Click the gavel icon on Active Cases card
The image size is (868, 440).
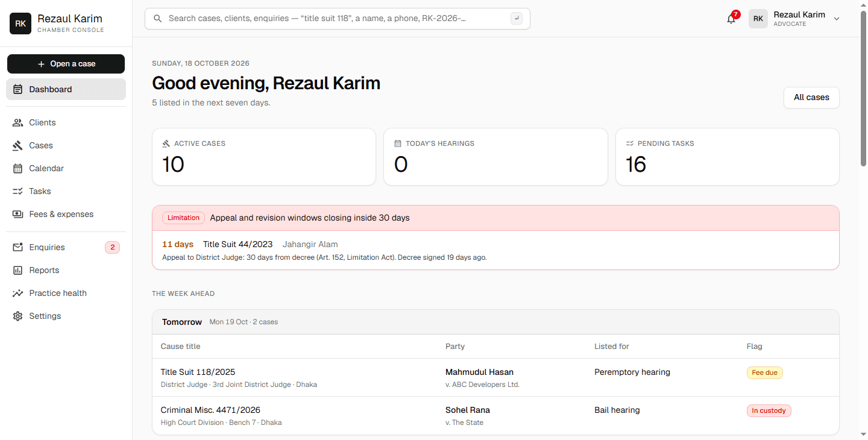[166, 143]
